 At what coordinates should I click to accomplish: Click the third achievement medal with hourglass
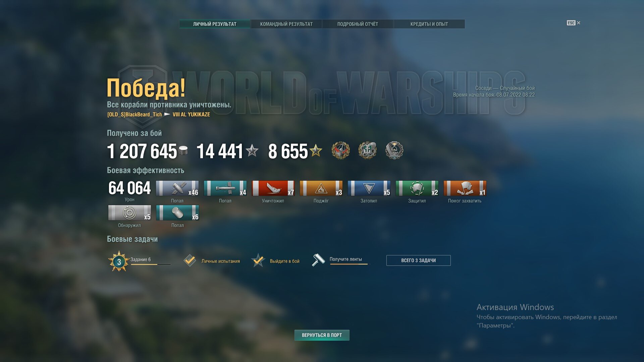pyautogui.click(x=394, y=150)
